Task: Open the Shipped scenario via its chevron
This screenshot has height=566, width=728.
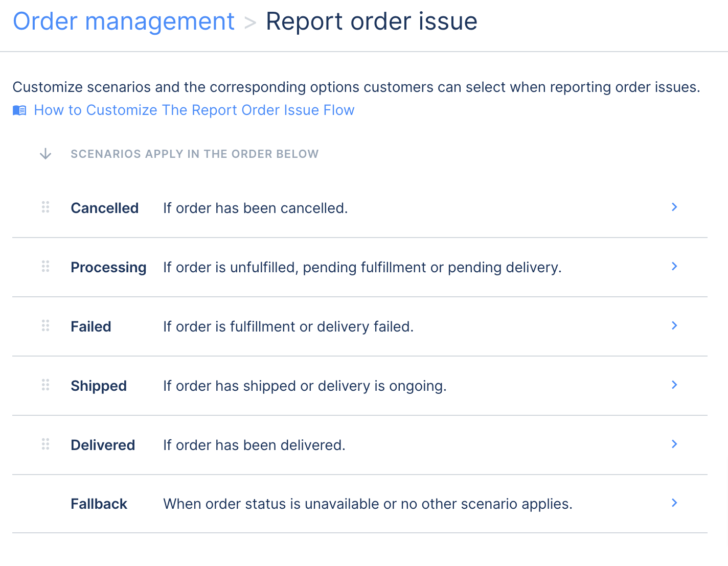Action: (674, 385)
